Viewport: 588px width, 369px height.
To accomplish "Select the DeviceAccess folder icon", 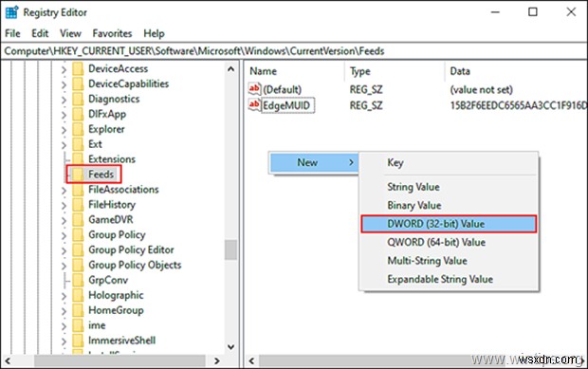I will point(78,69).
